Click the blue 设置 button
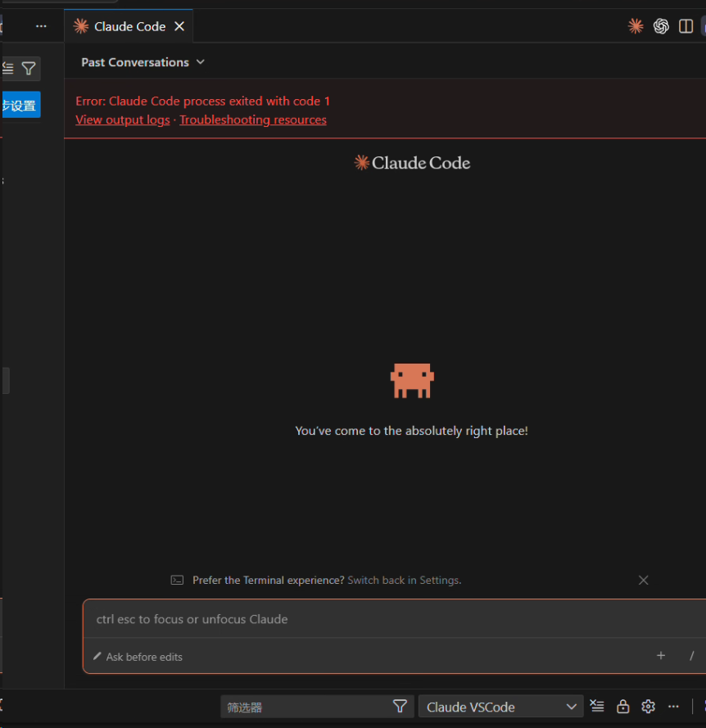The image size is (706, 728). click(x=20, y=105)
